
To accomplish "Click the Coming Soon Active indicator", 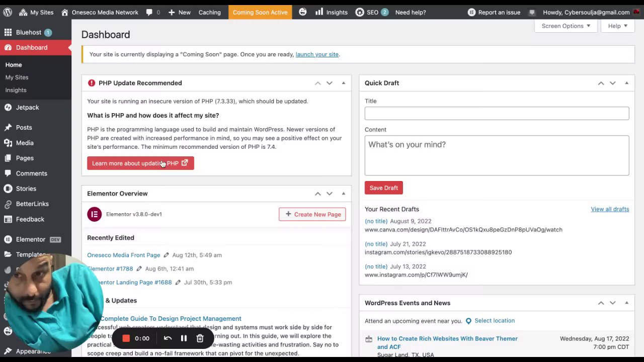I will [x=260, y=12].
